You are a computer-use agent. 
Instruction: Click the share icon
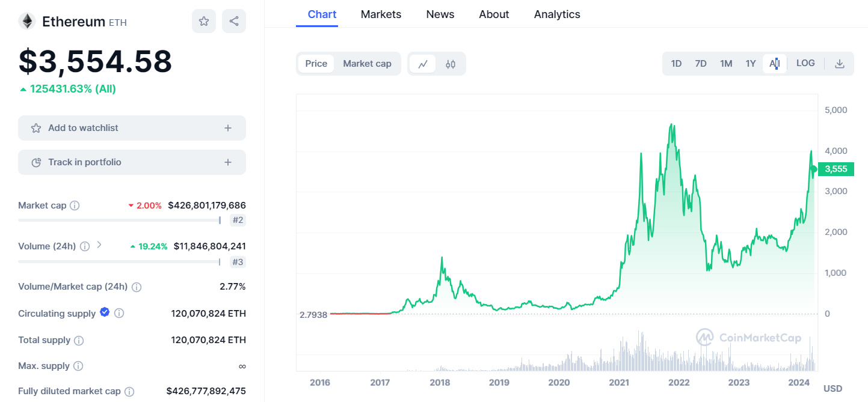(x=234, y=22)
